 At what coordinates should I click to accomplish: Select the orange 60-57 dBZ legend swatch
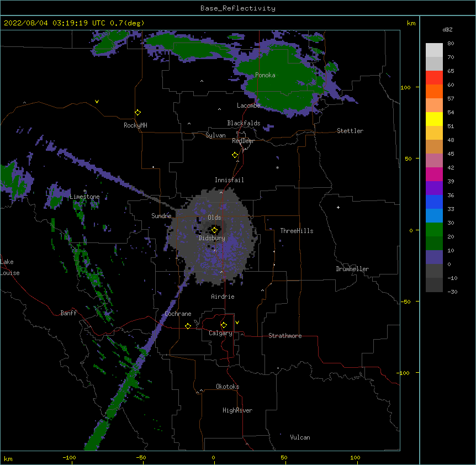434,91
